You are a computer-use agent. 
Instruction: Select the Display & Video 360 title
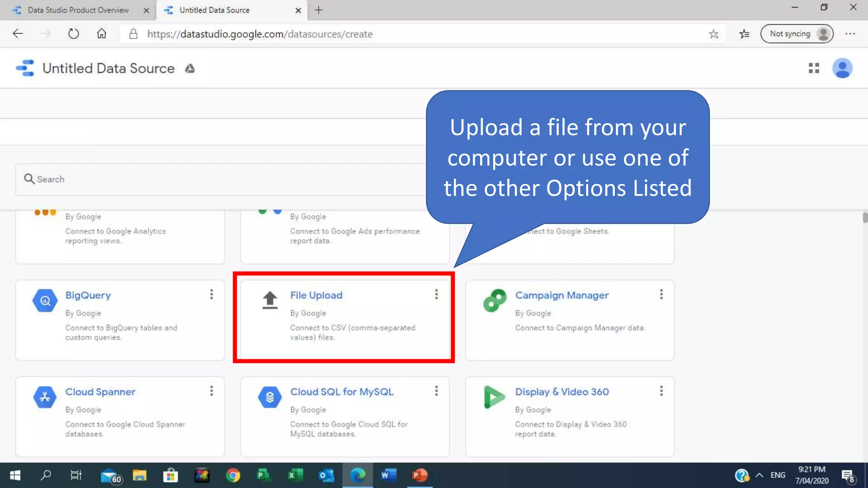pyautogui.click(x=562, y=392)
